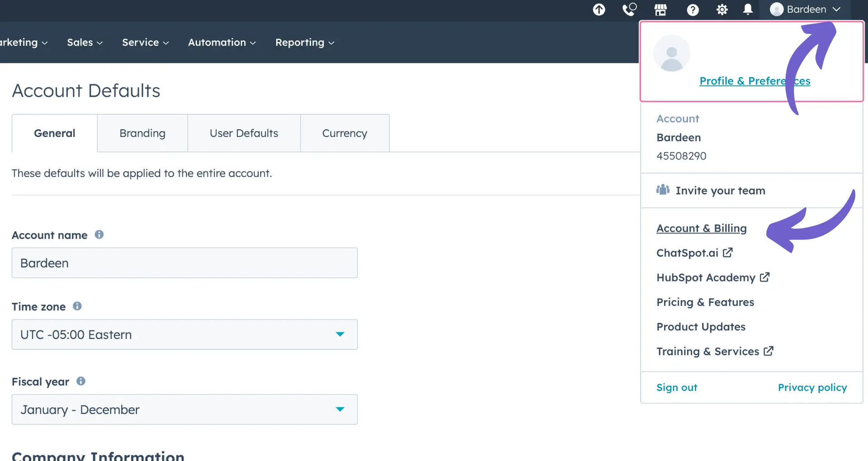Expand the Bardeen account menu
Screen dimensions: 868x461
(805, 9)
